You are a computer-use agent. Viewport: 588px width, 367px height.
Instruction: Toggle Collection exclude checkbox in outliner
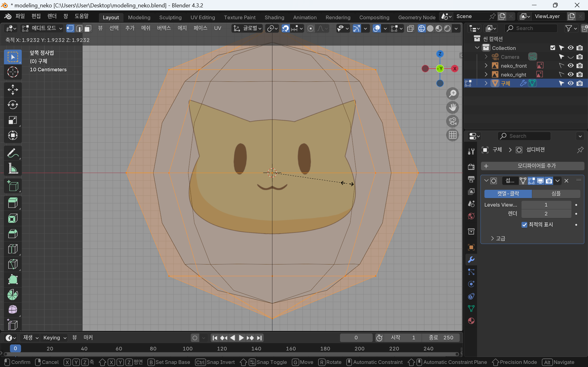552,48
